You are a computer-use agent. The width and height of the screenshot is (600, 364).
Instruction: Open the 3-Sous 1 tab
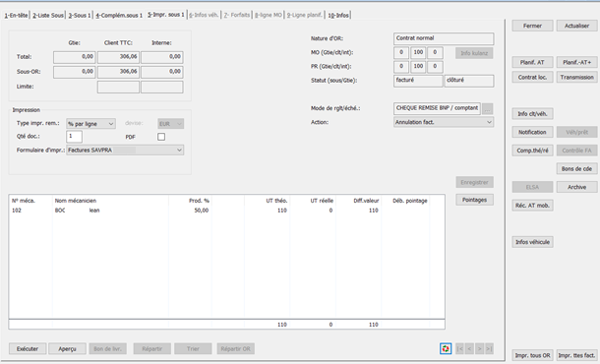(x=80, y=16)
